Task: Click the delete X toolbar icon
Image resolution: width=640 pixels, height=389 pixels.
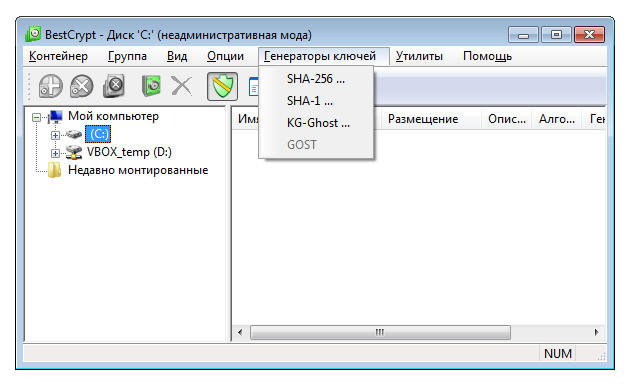Action: click(182, 86)
